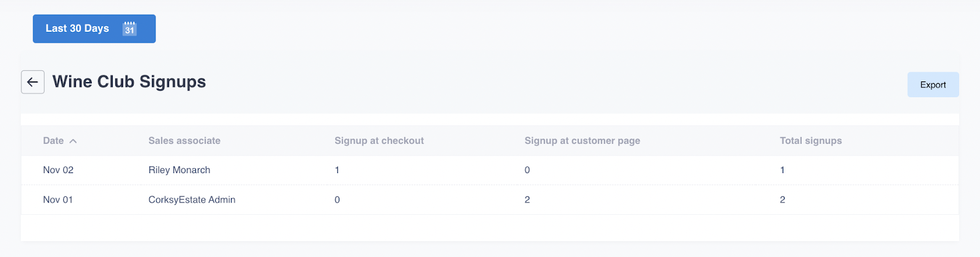Image resolution: width=980 pixels, height=257 pixels.
Task: Click CorksyEstate Admin's customer page signup count
Action: [x=527, y=199]
